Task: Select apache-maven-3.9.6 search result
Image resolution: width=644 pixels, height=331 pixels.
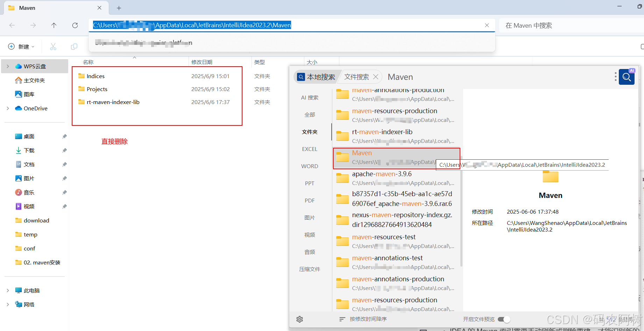Action: coord(396,178)
